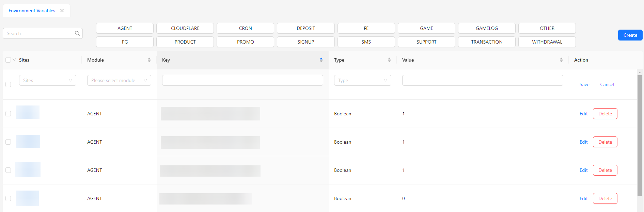The width and height of the screenshot is (644, 212).
Task: Open the Sites dropdown in new row
Action: pyautogui.click(x=47, y=80)
